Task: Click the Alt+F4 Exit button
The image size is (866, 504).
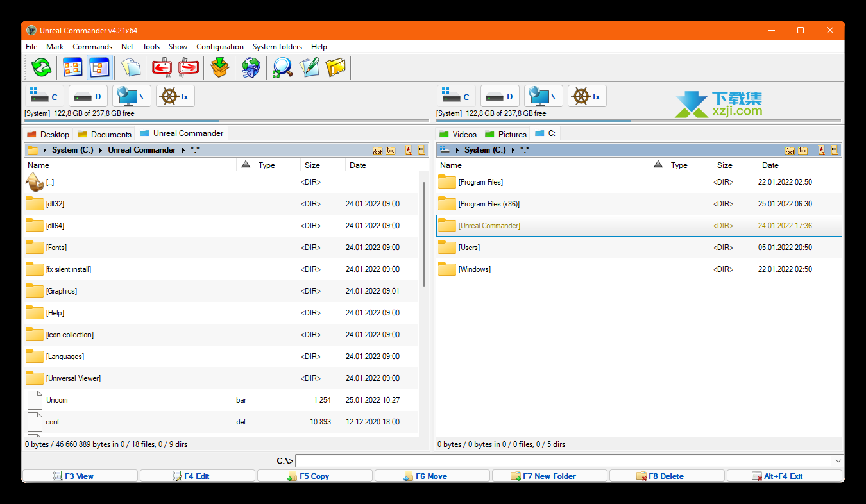Action: tap(784, 476)
